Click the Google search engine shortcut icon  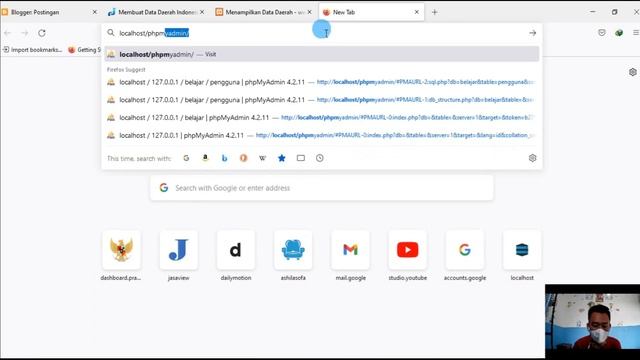[x=186, y=158]
